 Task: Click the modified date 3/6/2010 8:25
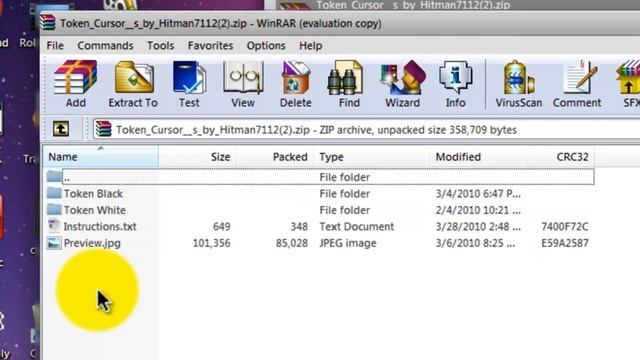click(475, 243)
